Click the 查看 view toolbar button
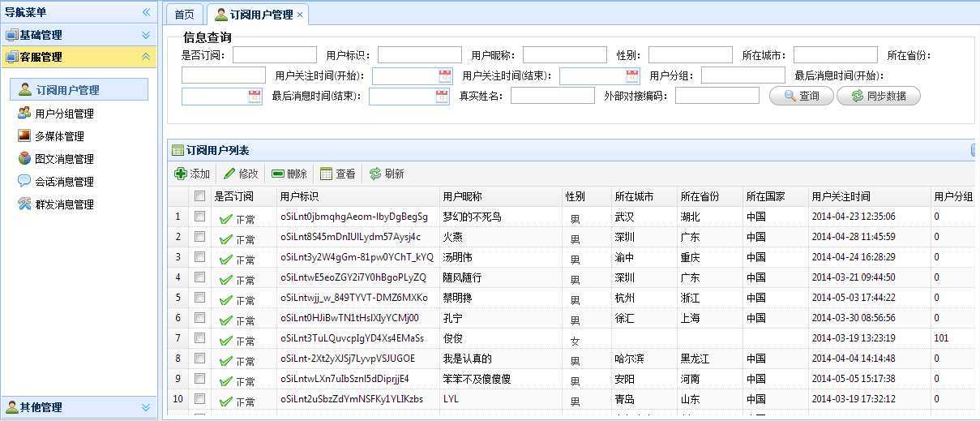The width and height of the screenshot is (980, 421). [x=338, y=174]
